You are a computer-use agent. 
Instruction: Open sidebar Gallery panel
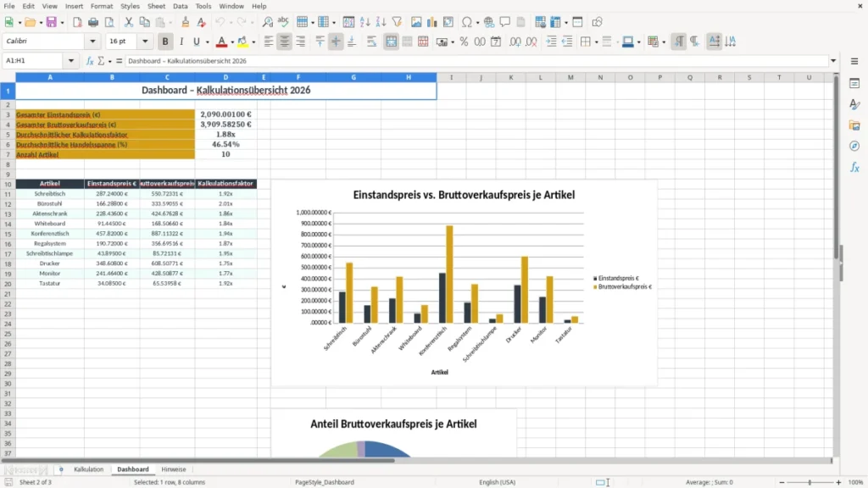(x=854, y=125)
